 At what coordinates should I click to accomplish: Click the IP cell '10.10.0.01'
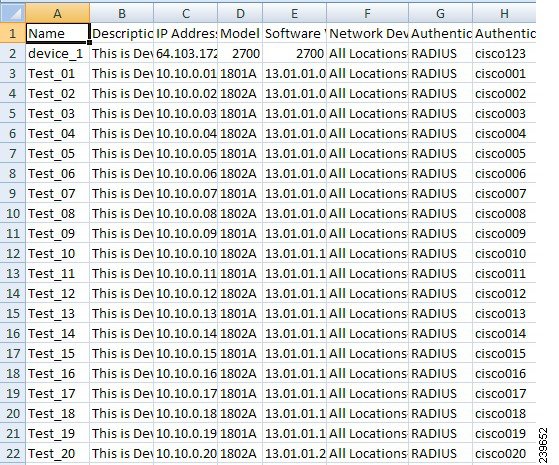[185, 73]
